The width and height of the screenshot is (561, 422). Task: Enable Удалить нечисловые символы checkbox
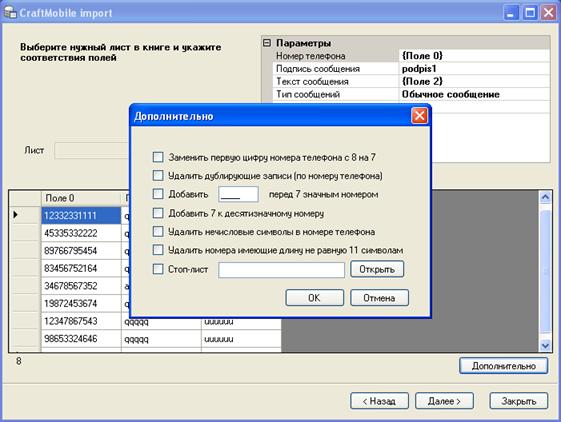[158, 231]
